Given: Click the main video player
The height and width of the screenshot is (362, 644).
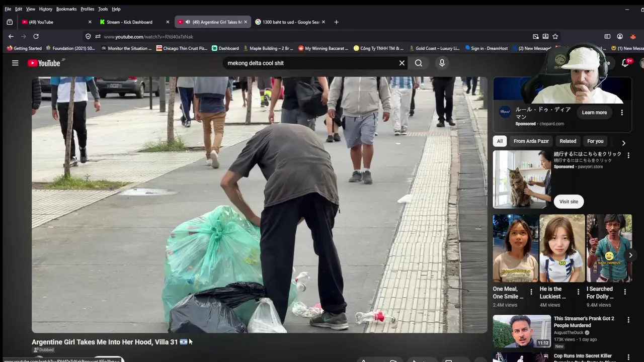Looking at the screenshot, I should point(259,205).
